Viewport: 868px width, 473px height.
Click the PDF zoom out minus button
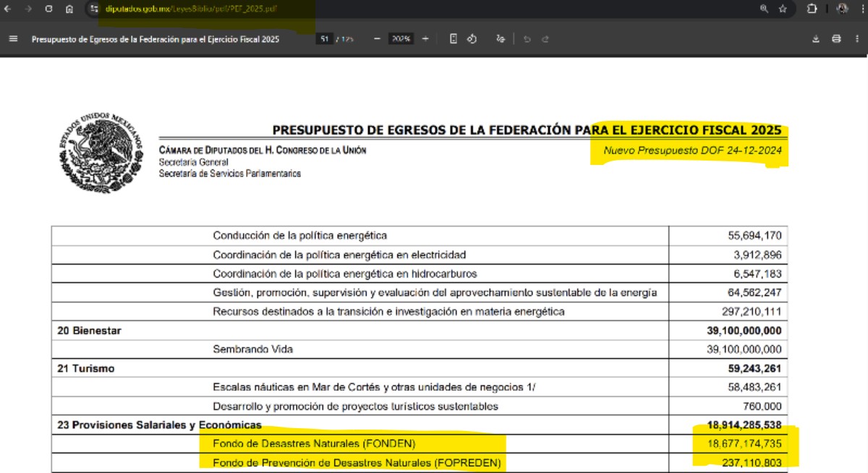coord(377,39)
